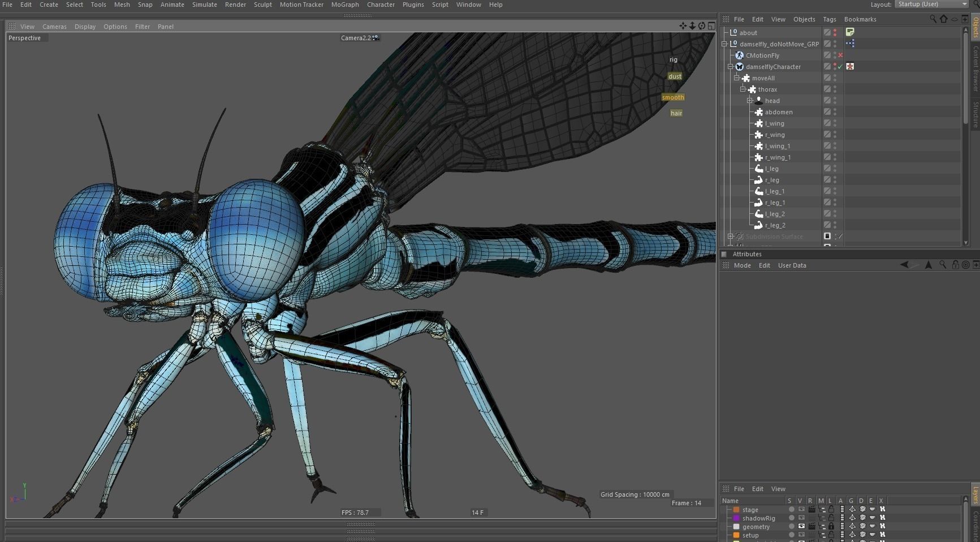Toggle the stage layer view eye

tap(801, 509)
